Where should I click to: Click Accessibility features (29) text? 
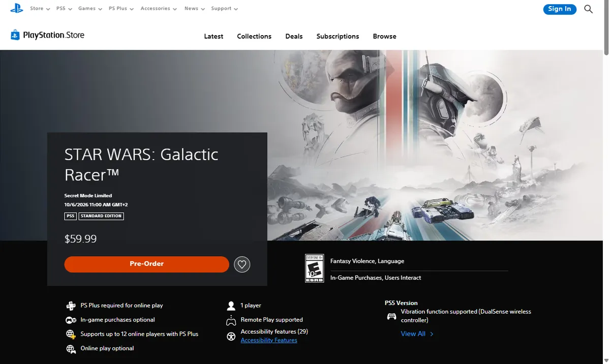[274, 331]
